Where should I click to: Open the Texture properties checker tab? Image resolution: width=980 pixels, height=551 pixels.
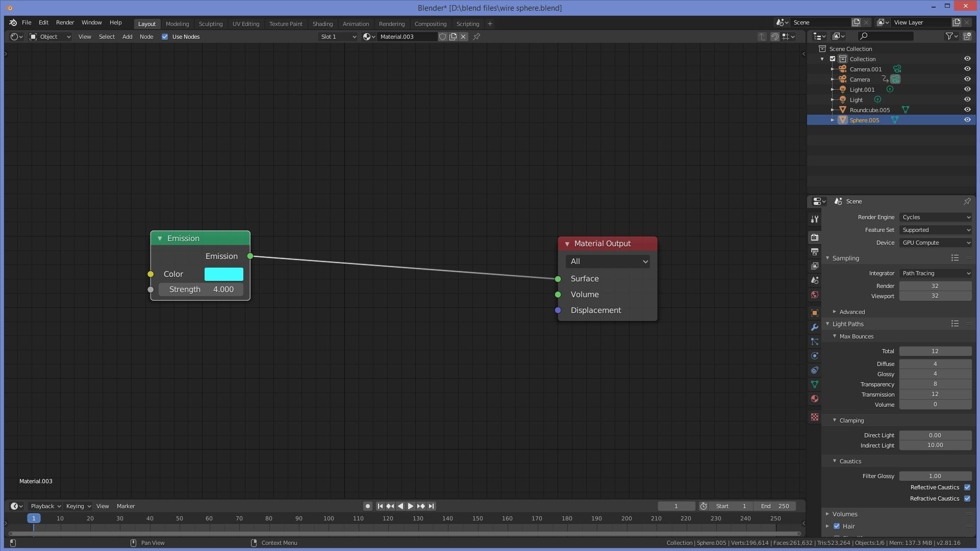point(815,417)
